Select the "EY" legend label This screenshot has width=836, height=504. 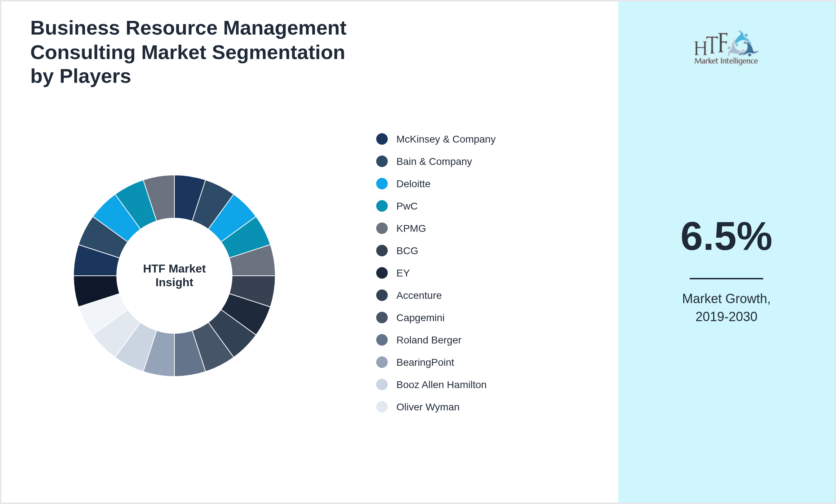pos(403,273)
